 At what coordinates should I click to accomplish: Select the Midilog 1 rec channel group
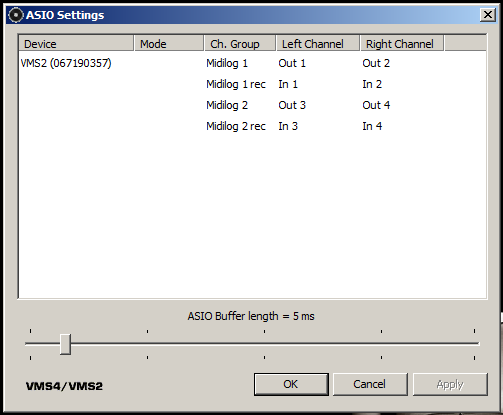click(236, 84)
